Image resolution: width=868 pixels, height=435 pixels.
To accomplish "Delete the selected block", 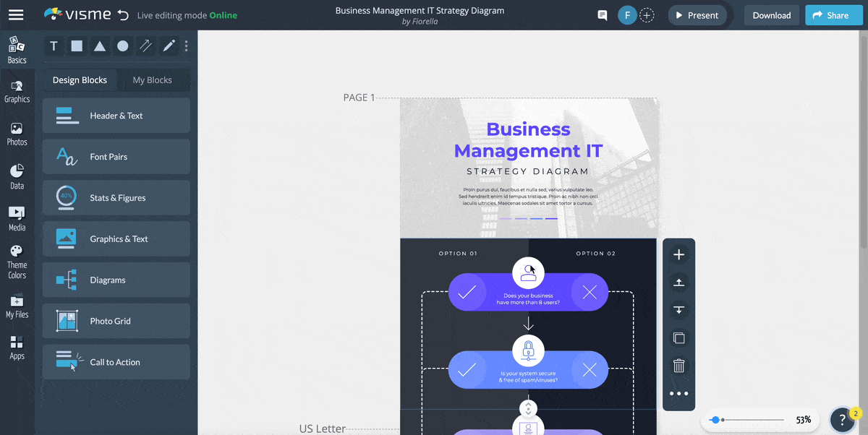I will (678, 365).
